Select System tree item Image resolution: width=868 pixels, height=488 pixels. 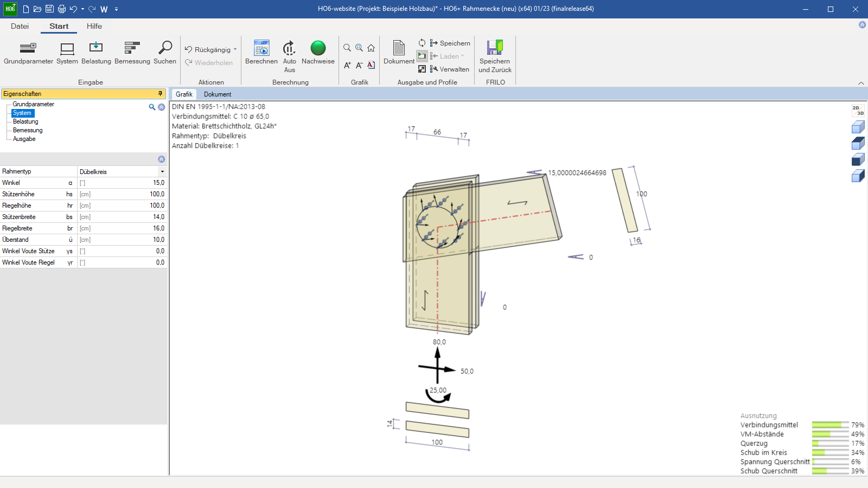coord(22,113)
